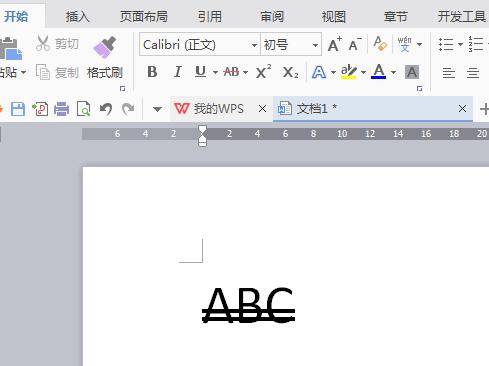Close the 文档1 document tab
This screenshot has height=366, width=489.
pos(462,109)
